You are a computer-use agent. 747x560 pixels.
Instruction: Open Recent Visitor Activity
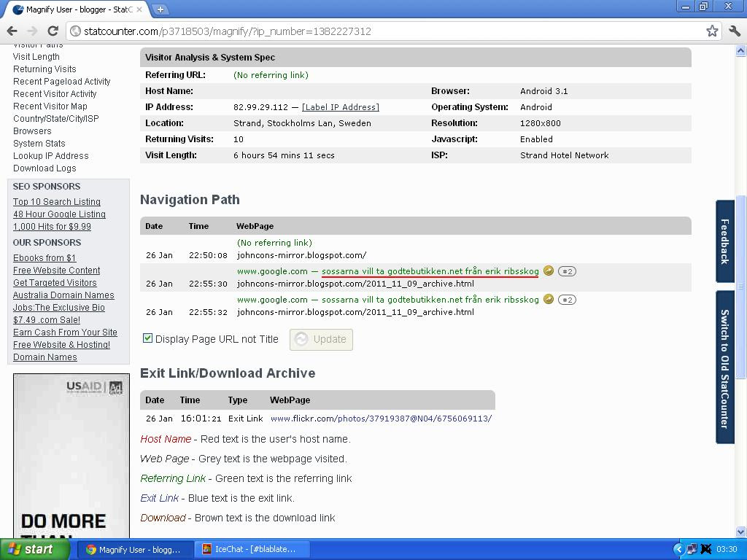pos(55,94)
